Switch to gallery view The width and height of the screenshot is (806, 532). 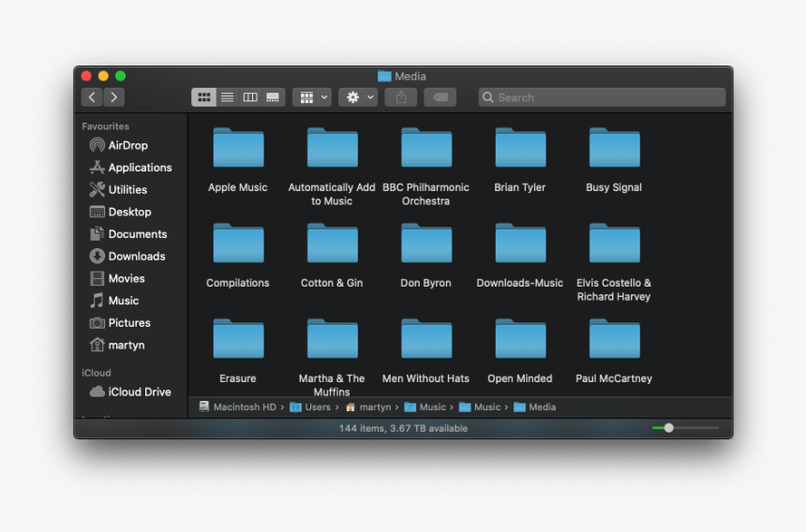[x=273, y=97]
